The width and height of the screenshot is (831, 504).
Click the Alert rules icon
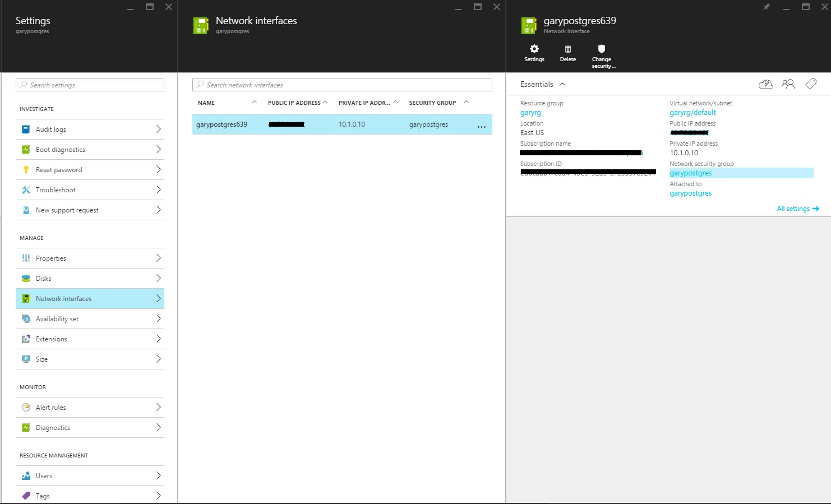point(26,408)
